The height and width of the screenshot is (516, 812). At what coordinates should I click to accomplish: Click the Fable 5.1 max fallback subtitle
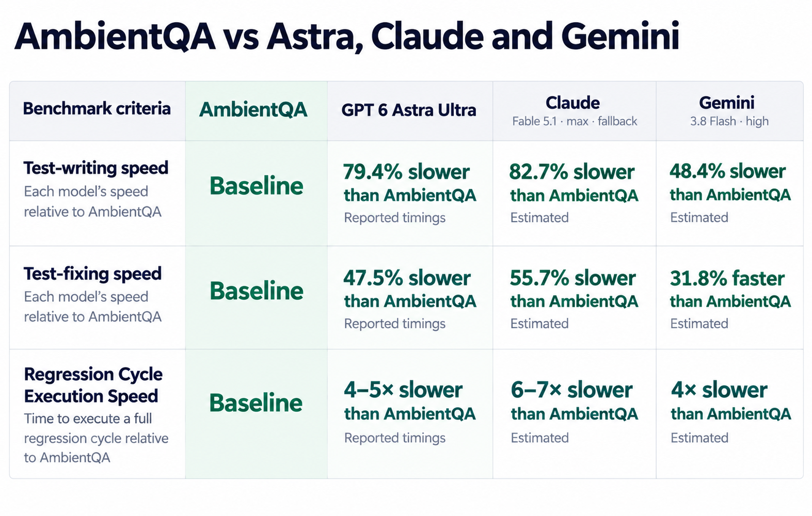575,121
